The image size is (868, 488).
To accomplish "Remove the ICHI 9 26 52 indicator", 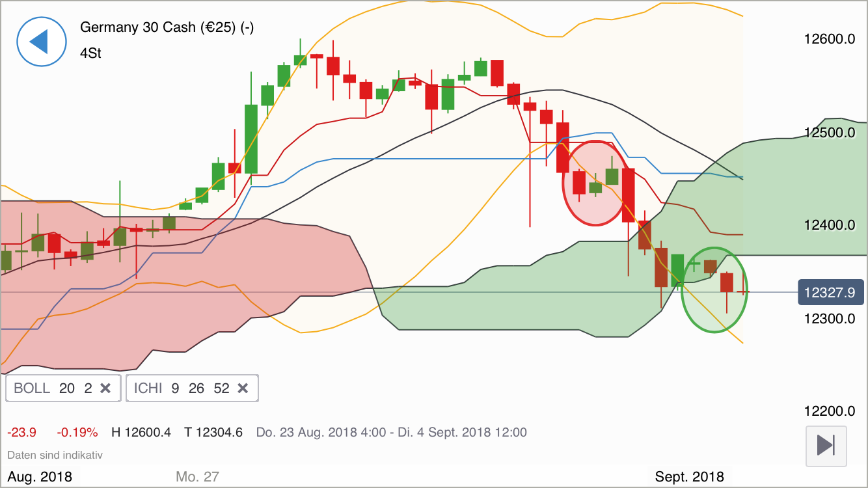I will 243,388.
